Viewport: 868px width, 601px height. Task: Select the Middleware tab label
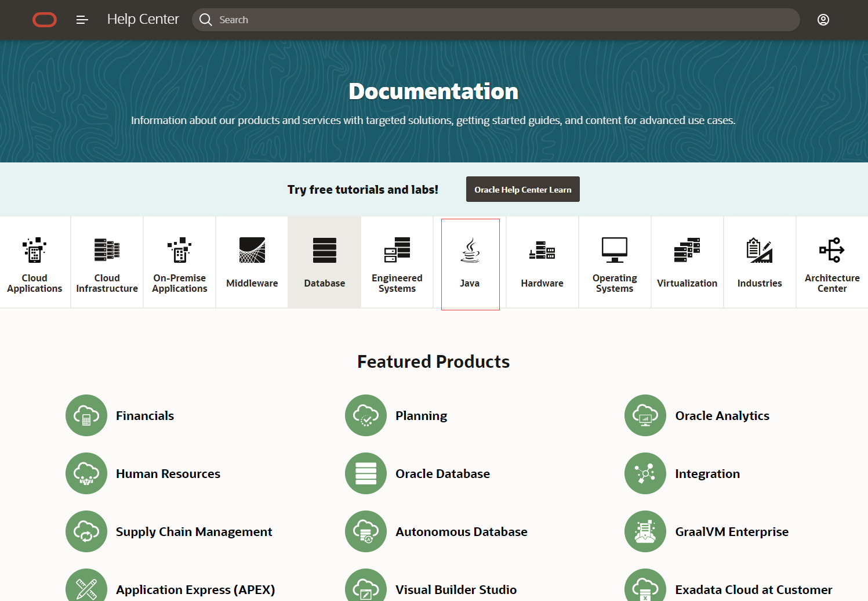(252, 283)
